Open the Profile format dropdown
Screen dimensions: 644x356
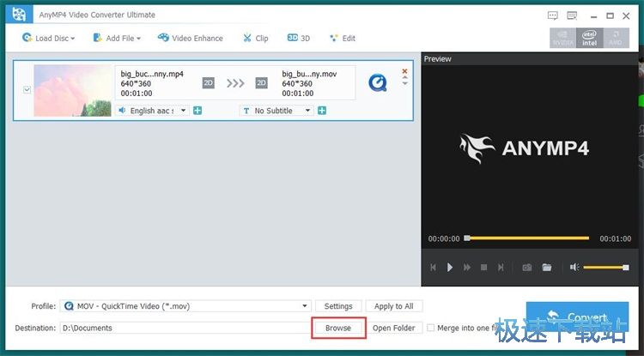[185, 306]
